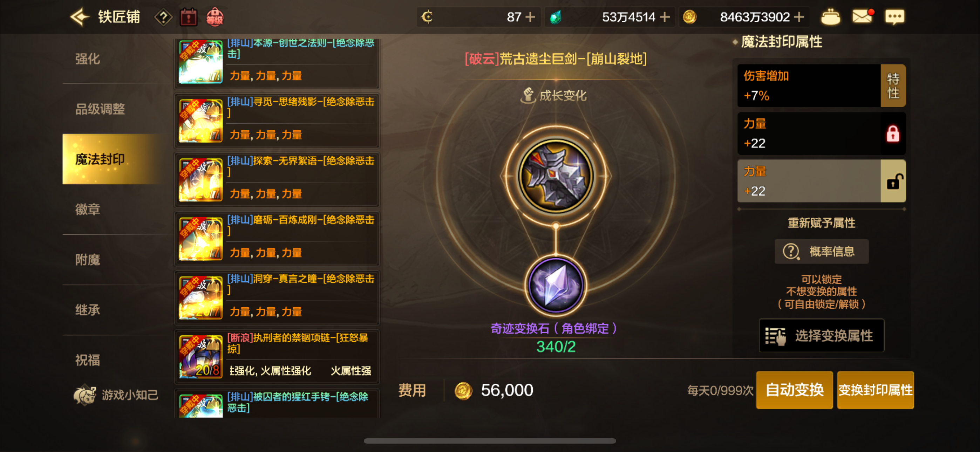Select the 执刑者的禁锢项链 equipment item
The image size is (980, 452).
[277, 356]
